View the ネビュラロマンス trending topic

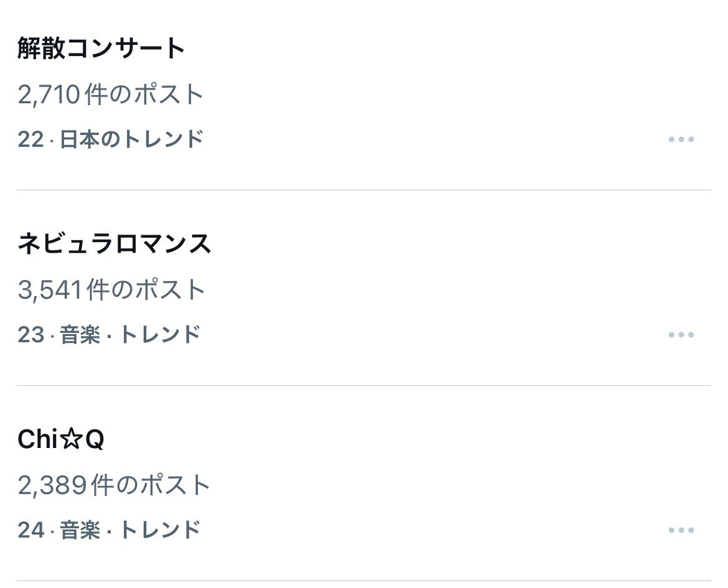tap(114, 244)
